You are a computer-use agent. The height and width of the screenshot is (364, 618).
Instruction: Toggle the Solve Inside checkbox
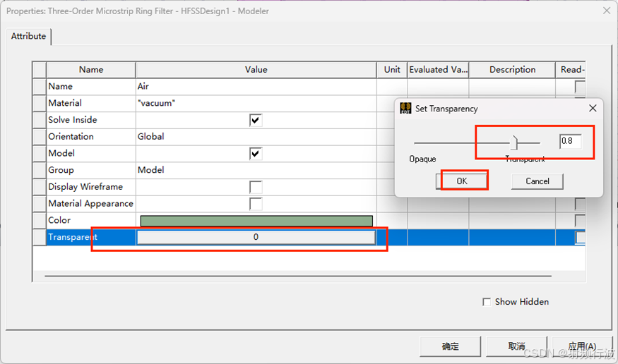click(x=256, y=120)
